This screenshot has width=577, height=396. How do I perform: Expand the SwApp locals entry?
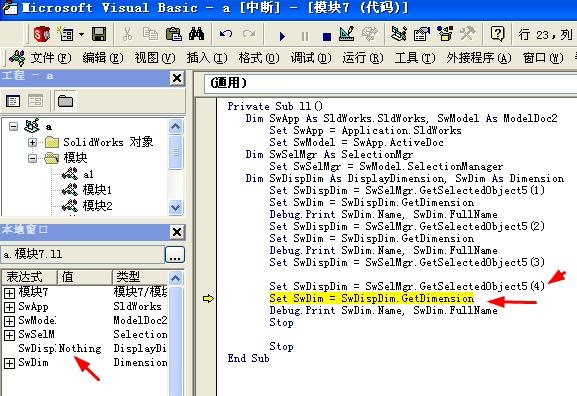pos(9,307)
